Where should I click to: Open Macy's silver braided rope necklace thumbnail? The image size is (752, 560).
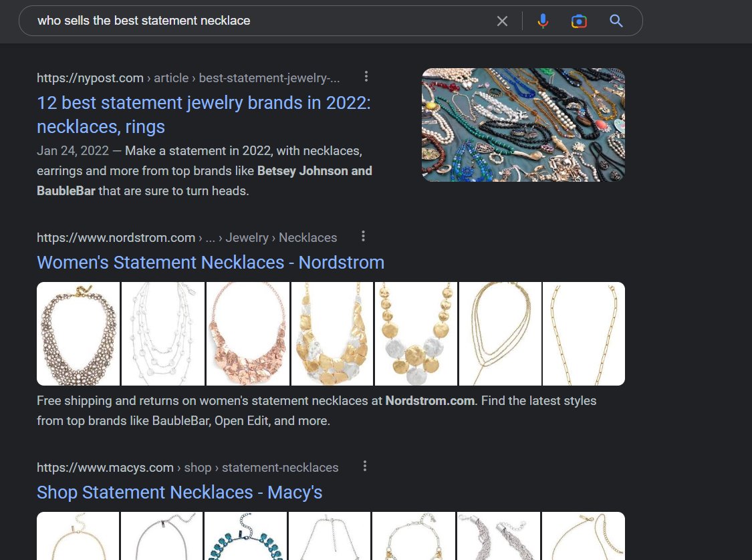[499, 536]
